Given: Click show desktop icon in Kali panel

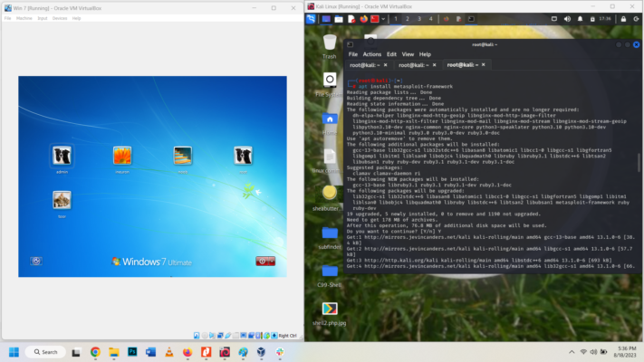Looking at the screenshot, I should point(326,19).
